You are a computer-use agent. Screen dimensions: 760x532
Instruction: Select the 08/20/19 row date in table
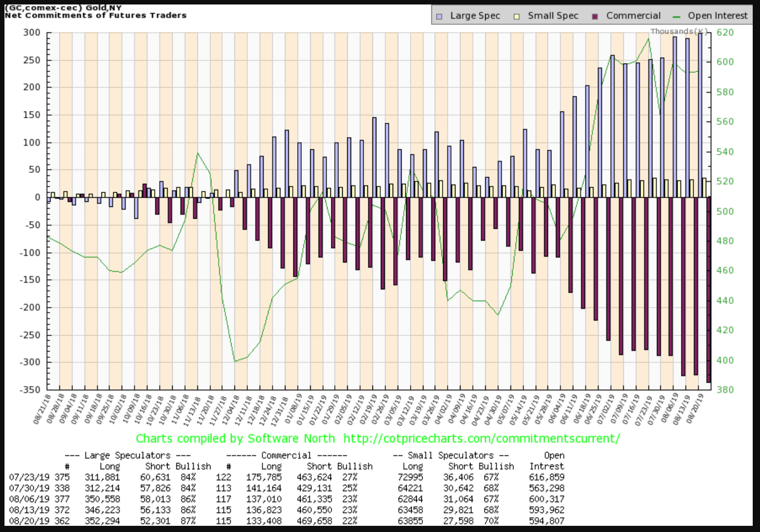coord(29,521)
